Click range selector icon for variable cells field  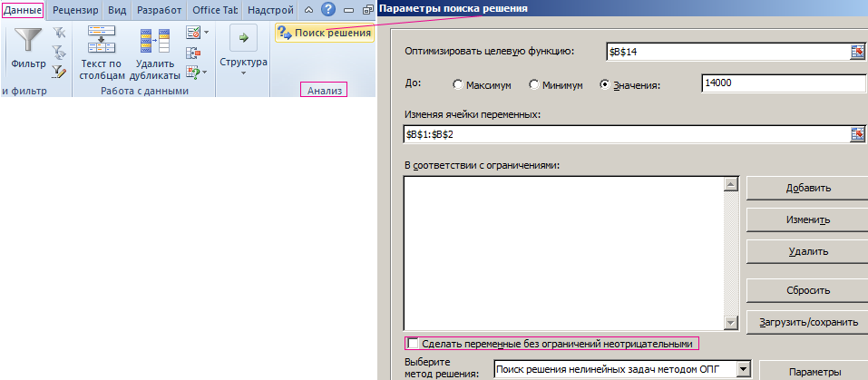(857, 134)
